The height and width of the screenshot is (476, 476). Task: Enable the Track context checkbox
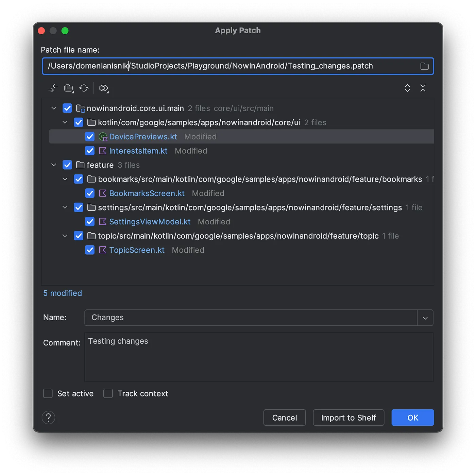tap(108, 393)
